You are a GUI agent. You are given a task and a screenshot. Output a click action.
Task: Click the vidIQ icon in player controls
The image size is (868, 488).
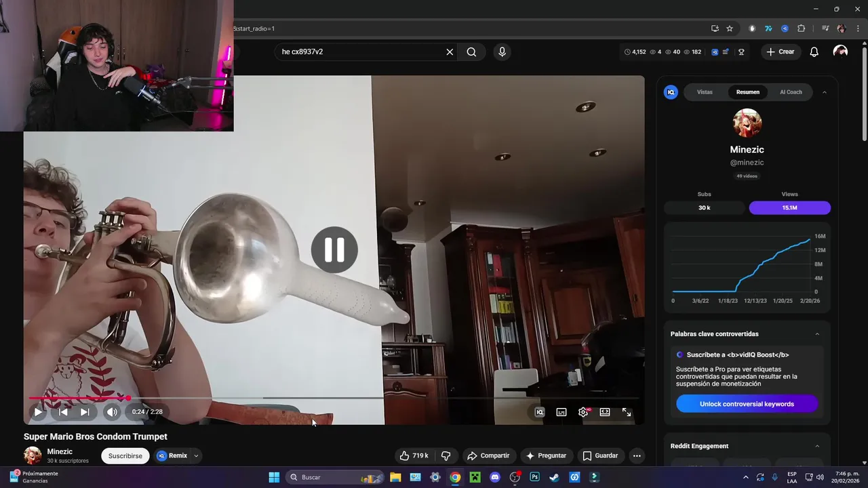tap(540, 412)
